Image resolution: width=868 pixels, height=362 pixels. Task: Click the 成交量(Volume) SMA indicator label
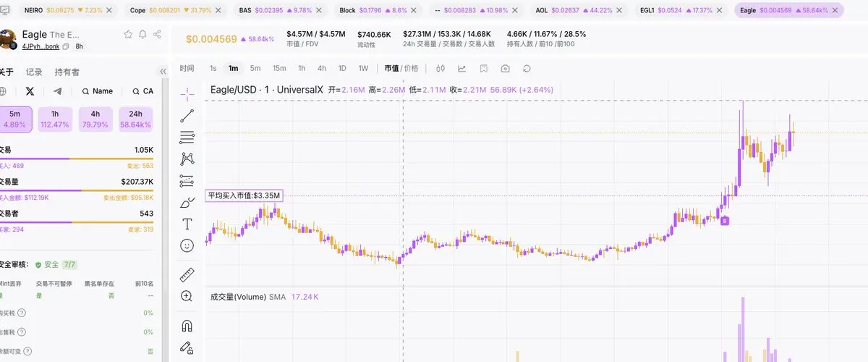[x=248, y=297]
